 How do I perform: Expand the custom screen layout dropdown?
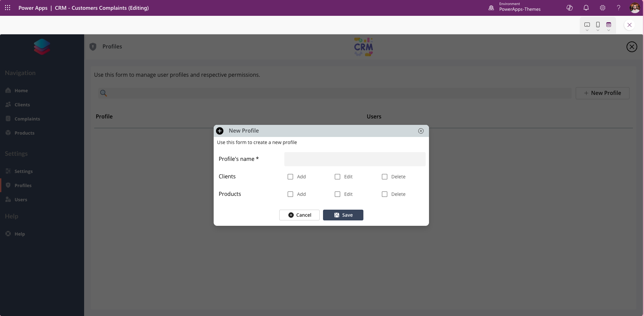point(609,26)
